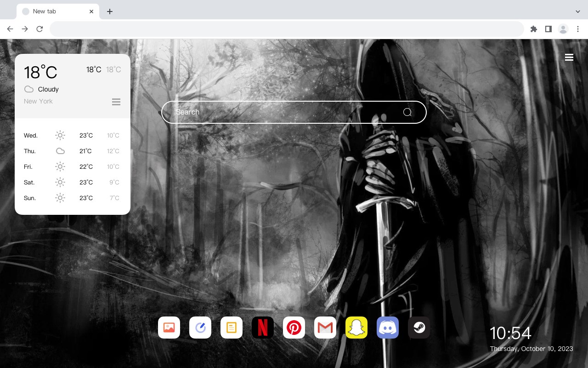
Task: Launch the Steam shortcut
Action: 419,328
